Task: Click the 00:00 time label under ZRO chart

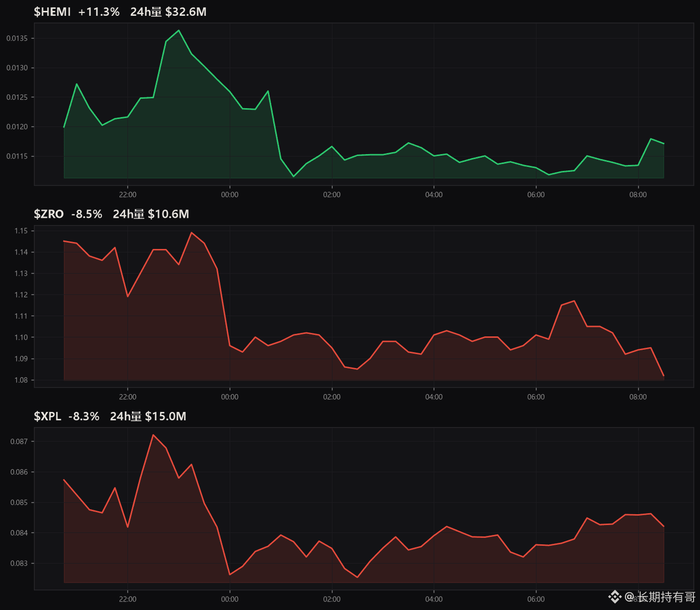Action: coord(230,397)
